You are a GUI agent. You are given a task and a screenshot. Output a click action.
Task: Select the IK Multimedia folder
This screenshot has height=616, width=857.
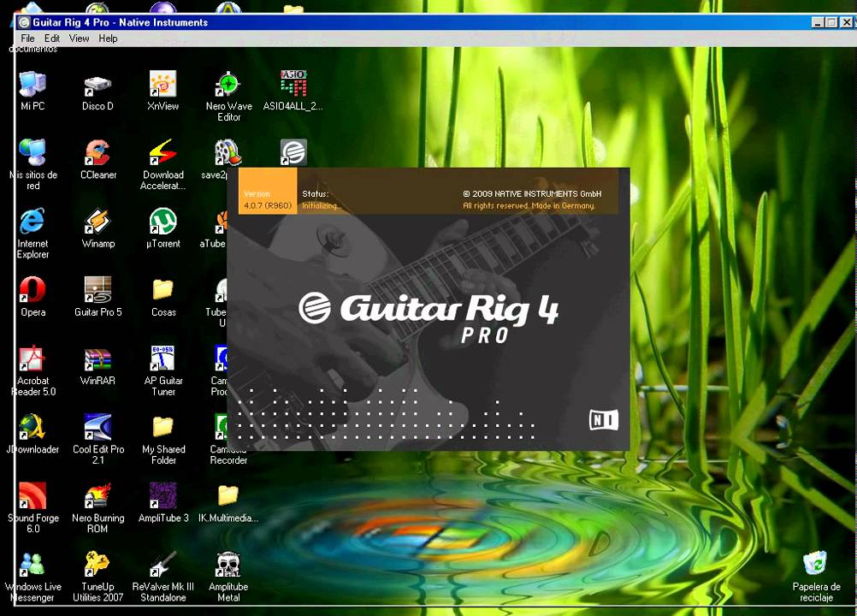pos(228,495)
